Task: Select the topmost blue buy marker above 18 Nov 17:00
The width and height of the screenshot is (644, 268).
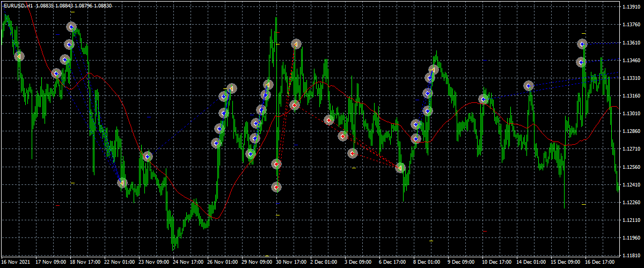Action: pyautogui.click(x=72, y=27)
